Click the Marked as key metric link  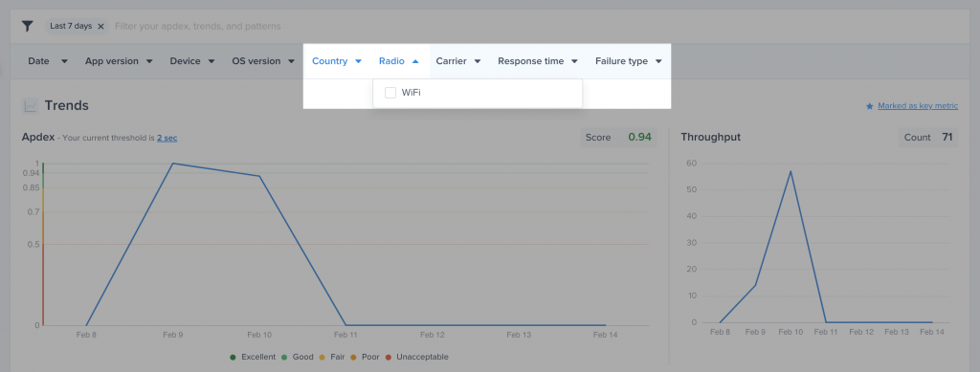tap(918, 106)
